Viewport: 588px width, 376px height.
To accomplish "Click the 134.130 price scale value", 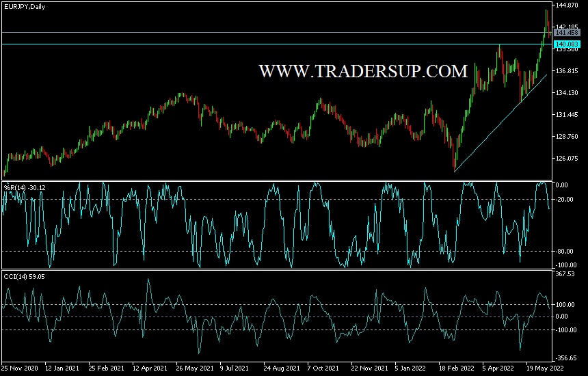I will pyautogui.click(x=567, y=92).
